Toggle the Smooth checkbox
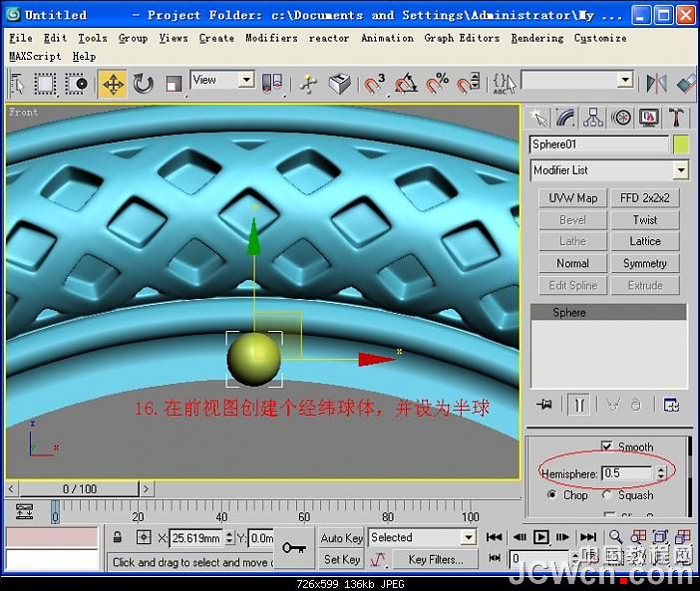 [x=606, y=446]
